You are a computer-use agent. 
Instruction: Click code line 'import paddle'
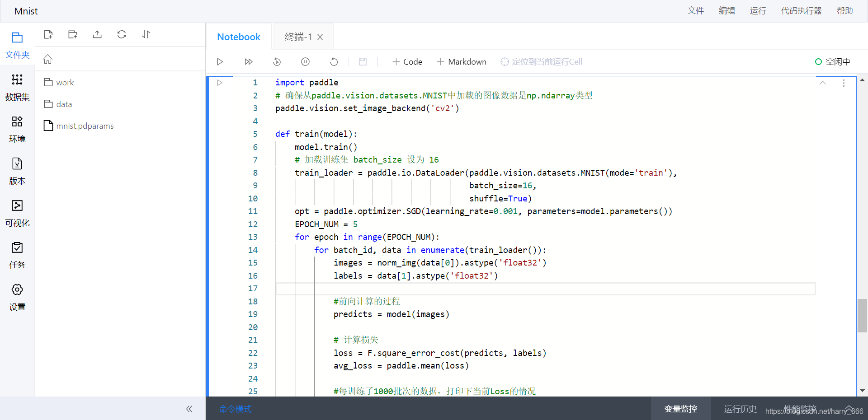click(x=307, y=83)
